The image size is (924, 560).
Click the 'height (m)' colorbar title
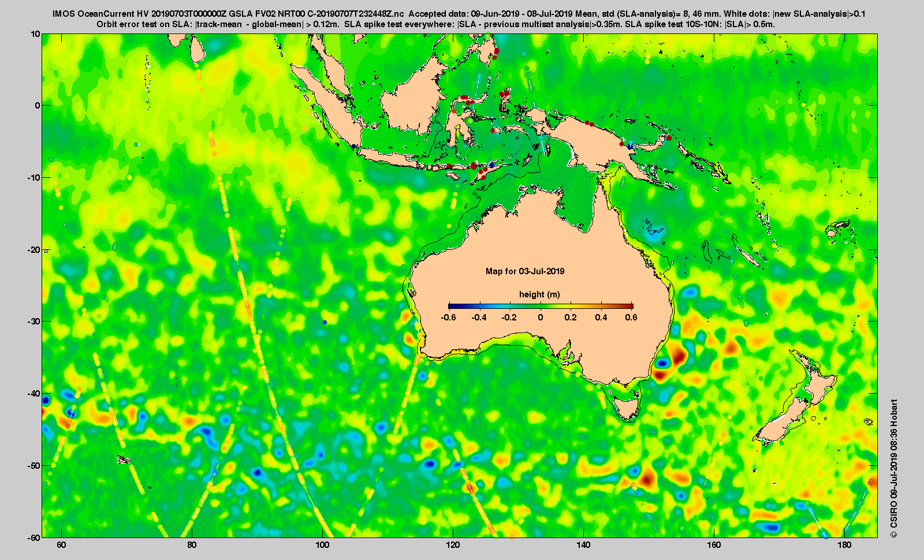(539, 294)
